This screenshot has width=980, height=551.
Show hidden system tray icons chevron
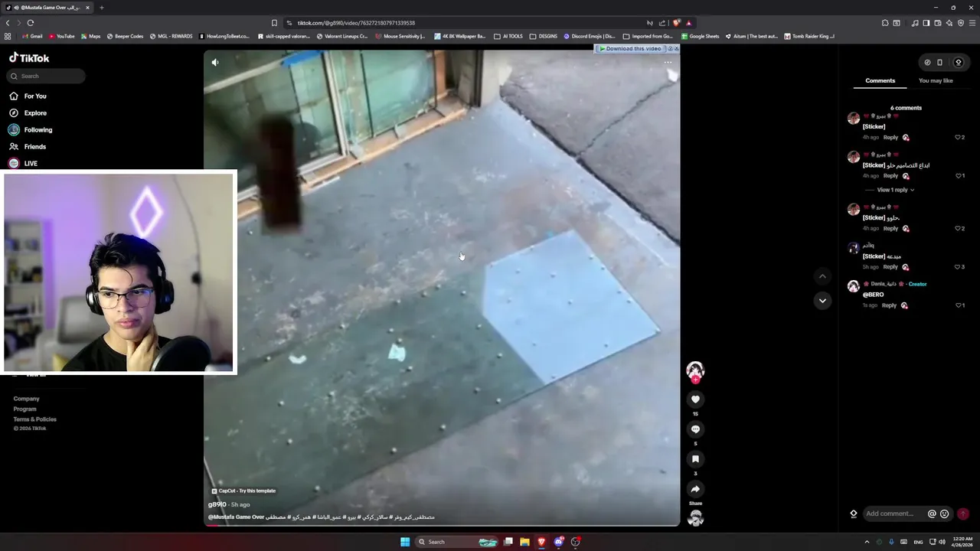(x=867, y=542)
